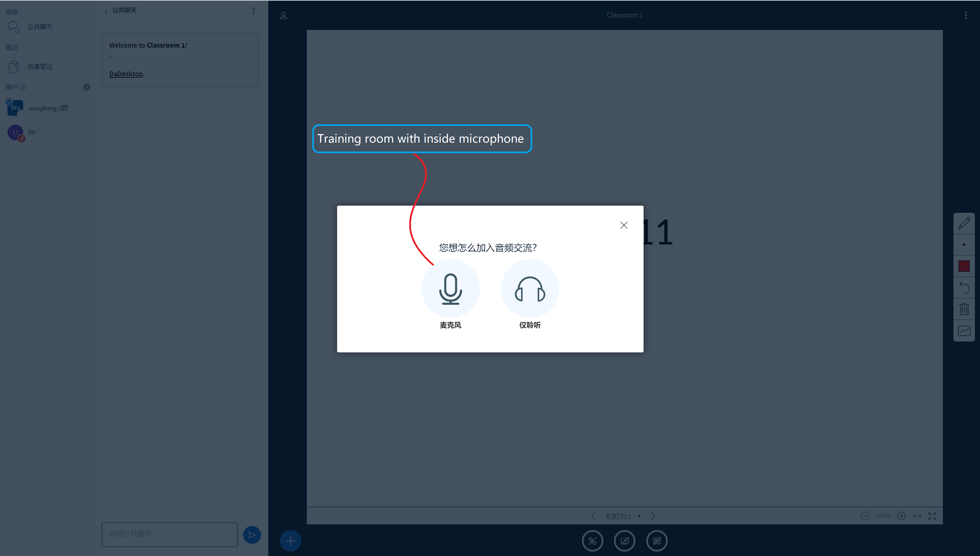This screenshot has width=980, height=556.
Task: Toggle the screen share button
Action: (x=625, y=541)
